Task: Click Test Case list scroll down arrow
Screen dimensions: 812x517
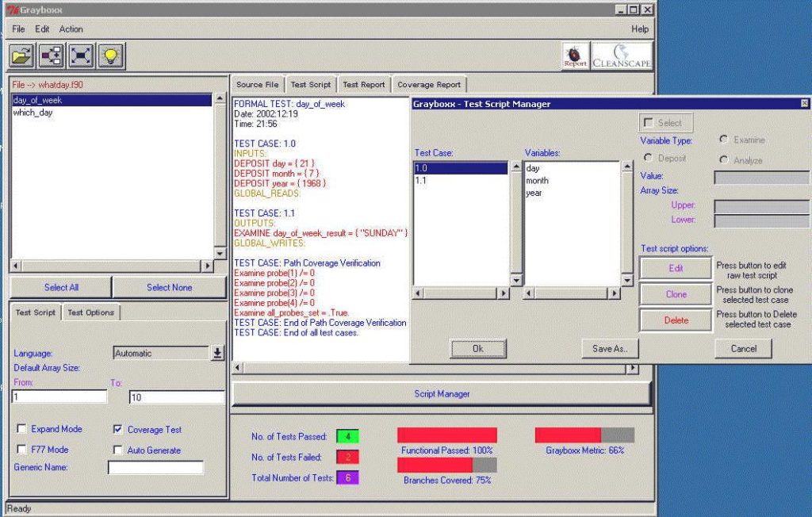Action: 516,280
